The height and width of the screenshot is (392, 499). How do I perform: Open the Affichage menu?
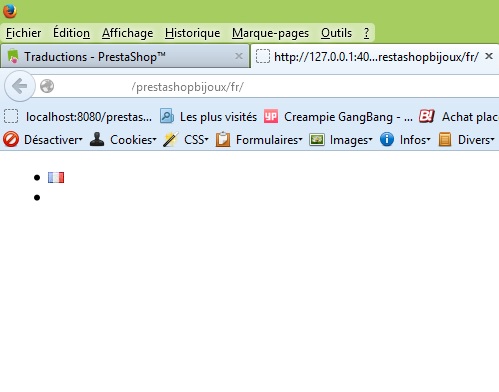127,33
